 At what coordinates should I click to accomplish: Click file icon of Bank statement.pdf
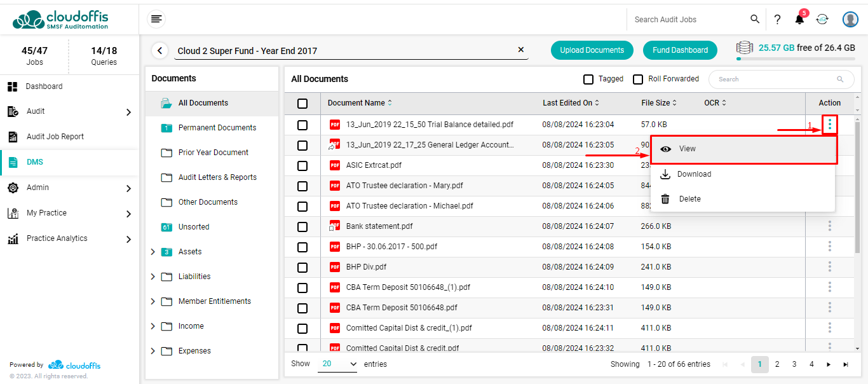pyautogui.click(x=333, y=226)
